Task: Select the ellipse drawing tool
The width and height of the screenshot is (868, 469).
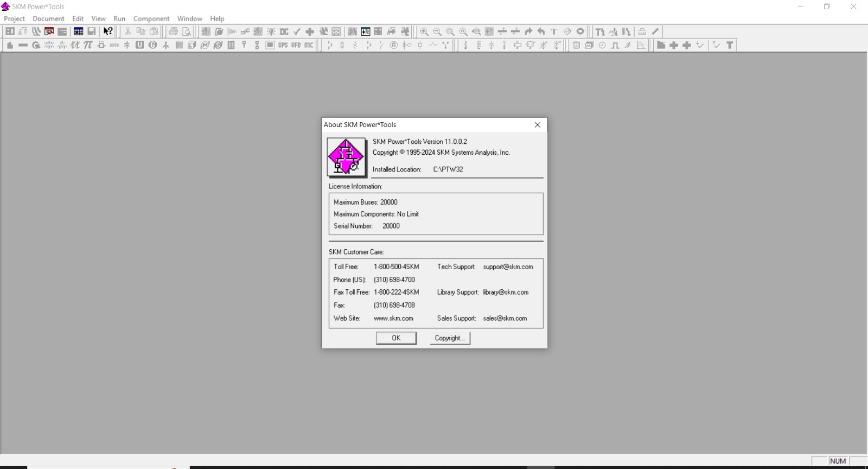Action: click(x=580, y=31)
